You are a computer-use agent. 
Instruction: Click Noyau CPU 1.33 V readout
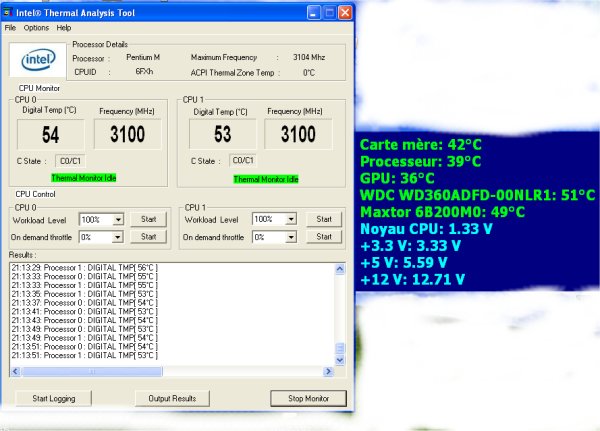click(x=426, y=229)
